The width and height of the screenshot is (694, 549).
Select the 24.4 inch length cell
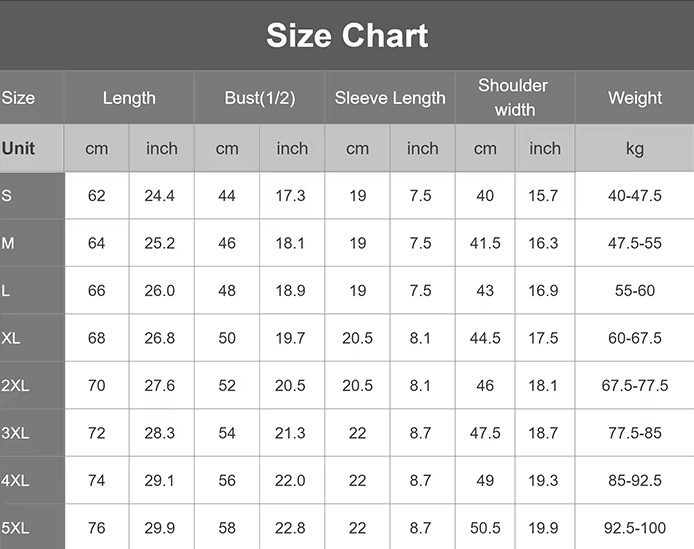click(x=160, y=196)
